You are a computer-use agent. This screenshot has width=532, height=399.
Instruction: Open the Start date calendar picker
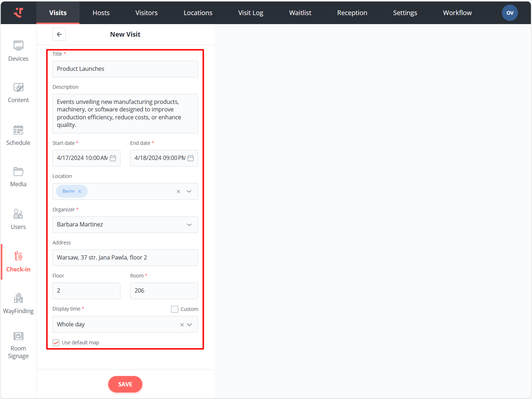113,158
